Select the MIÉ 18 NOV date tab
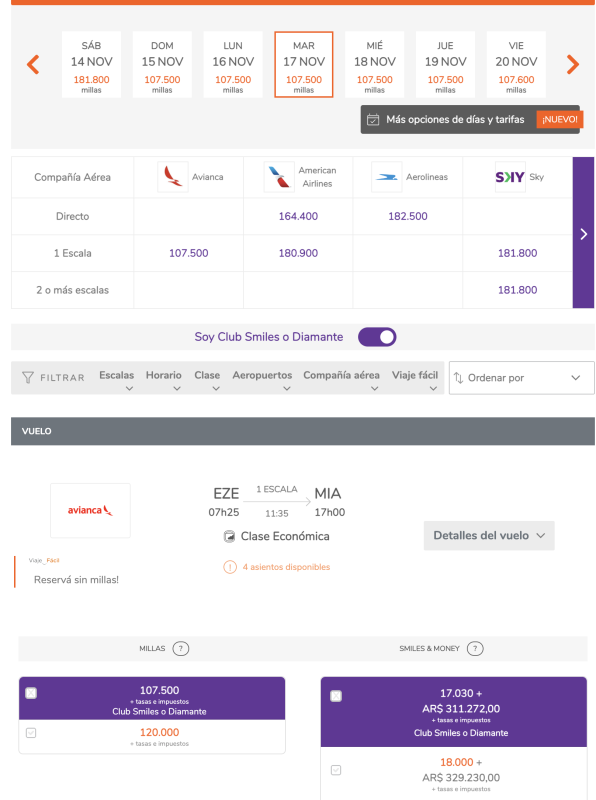The height and width of the screenshot is (800, 596). click(375, 64)
